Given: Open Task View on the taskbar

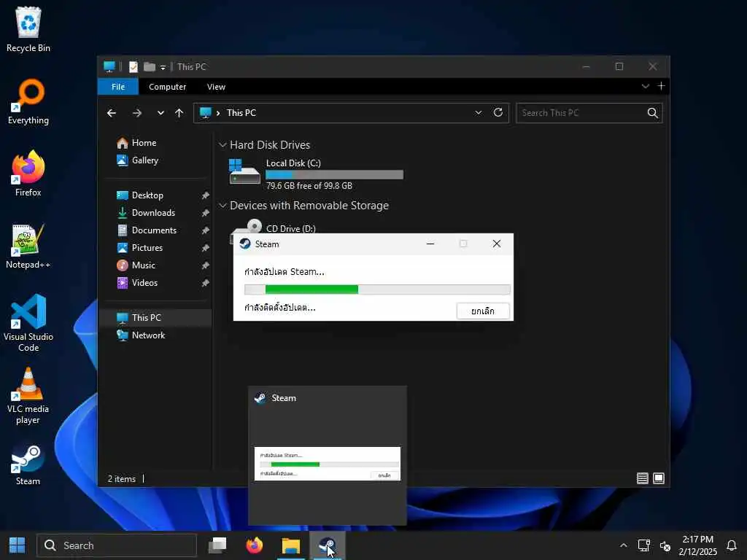Looking at the screenshot, I should click(217, 545).
